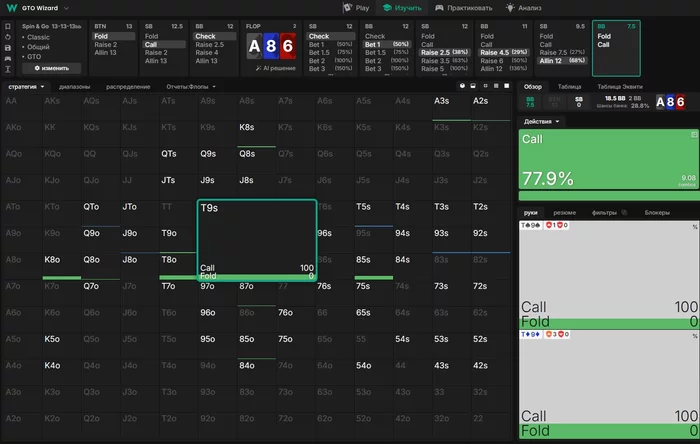Click the изменить settings button

click(x=52, y=68)
